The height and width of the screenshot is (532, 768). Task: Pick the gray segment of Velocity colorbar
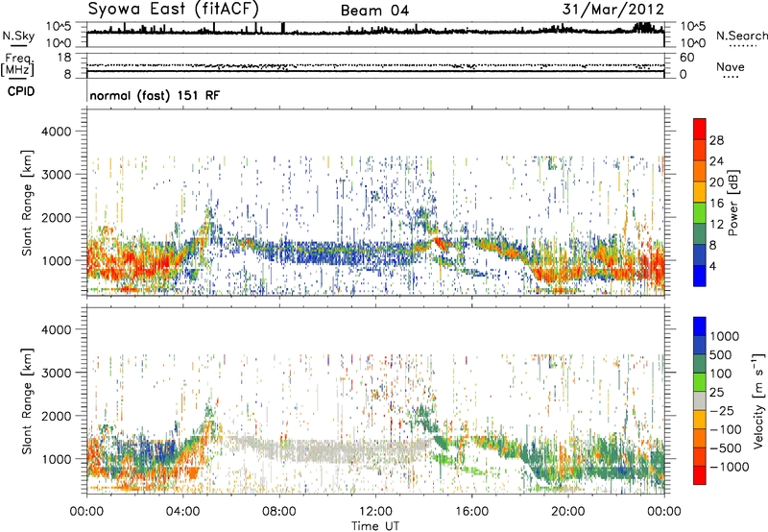click(x=700, y=401)
